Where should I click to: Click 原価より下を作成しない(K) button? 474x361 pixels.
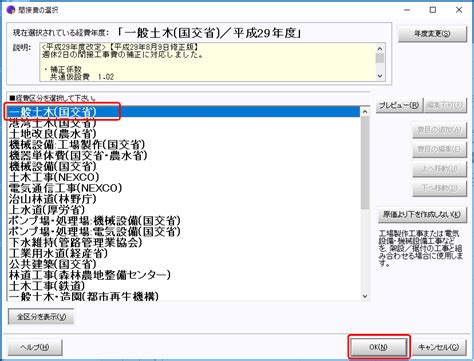point(422,215)
